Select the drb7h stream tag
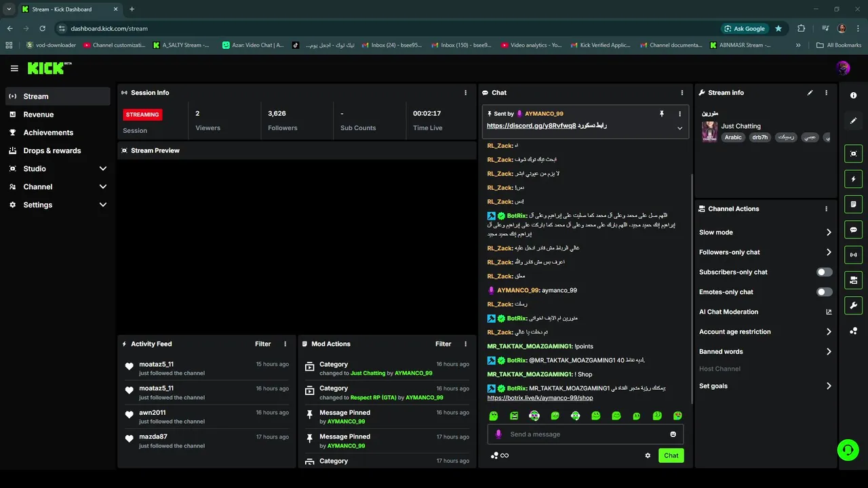 pos(760,137)
